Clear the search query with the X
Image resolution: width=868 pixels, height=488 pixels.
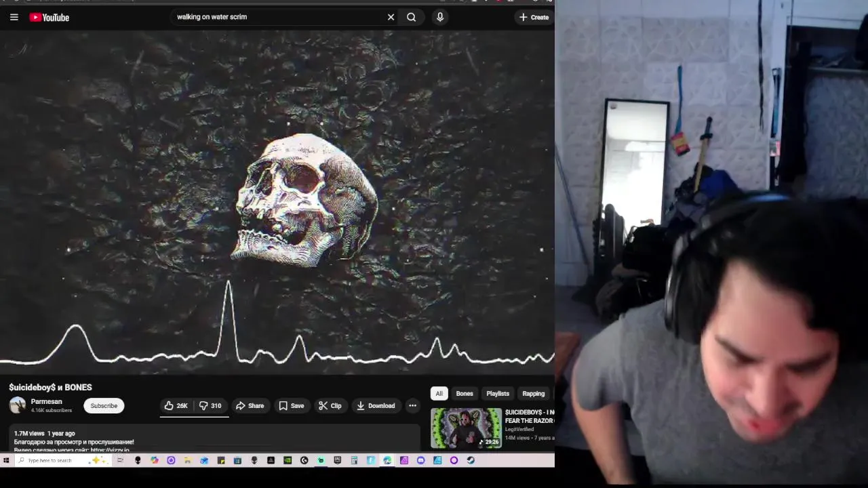[x=391, y=17]
